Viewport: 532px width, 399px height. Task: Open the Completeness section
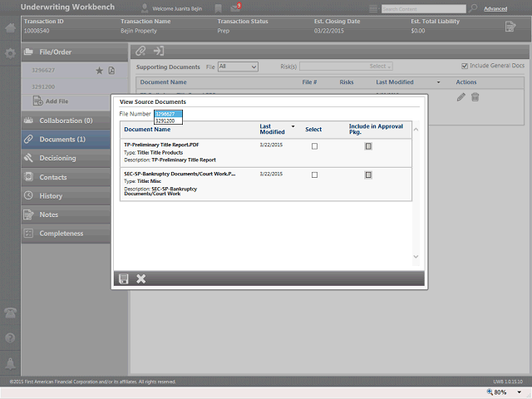(x=66, y=234)
